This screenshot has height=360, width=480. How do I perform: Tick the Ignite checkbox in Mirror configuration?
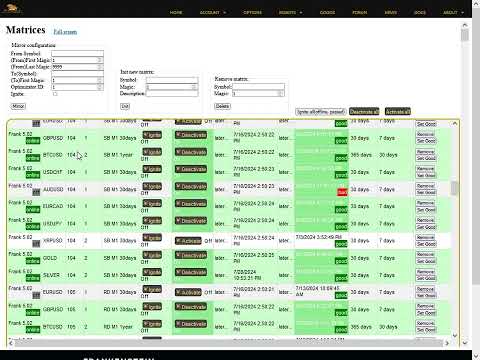click(55, 94)
